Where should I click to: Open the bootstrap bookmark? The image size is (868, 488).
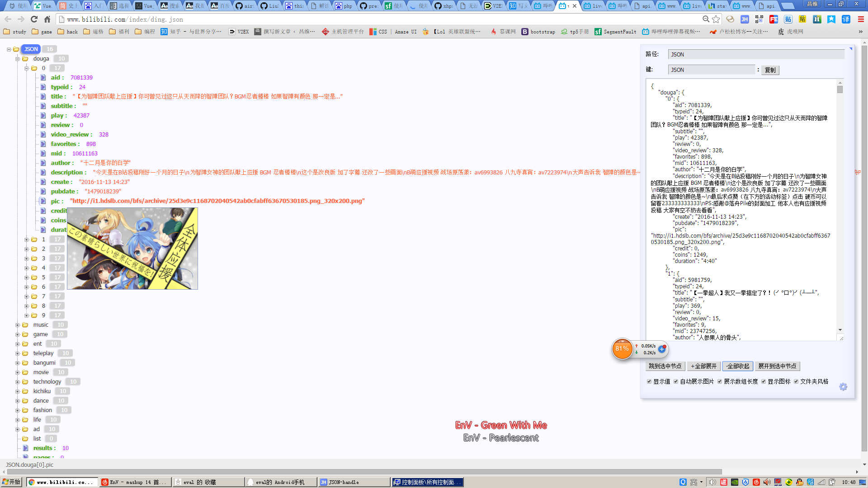(x=538, y=32)
